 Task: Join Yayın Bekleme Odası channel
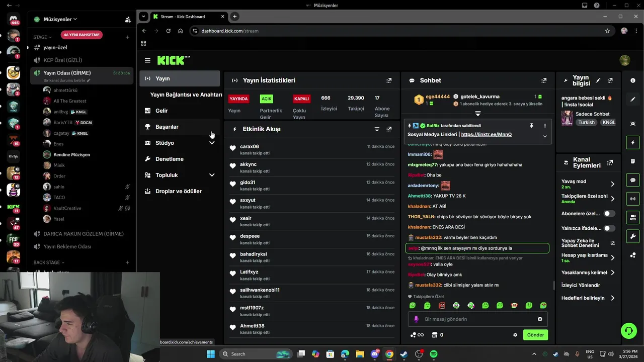click(x=82, y=246)
